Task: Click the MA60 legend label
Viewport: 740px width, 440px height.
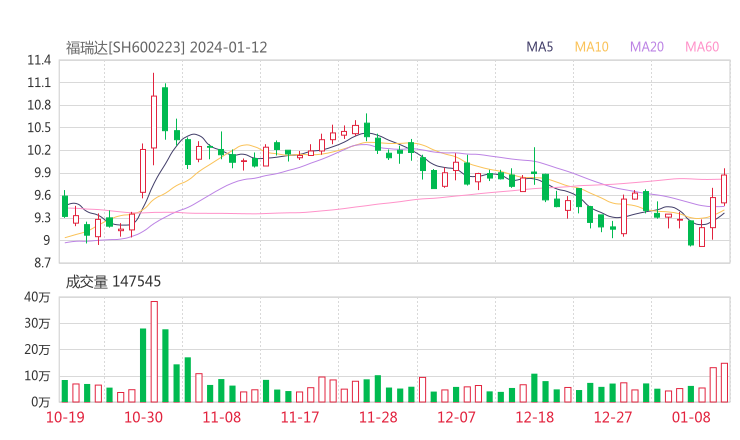Action: click(x=702, y=47)
